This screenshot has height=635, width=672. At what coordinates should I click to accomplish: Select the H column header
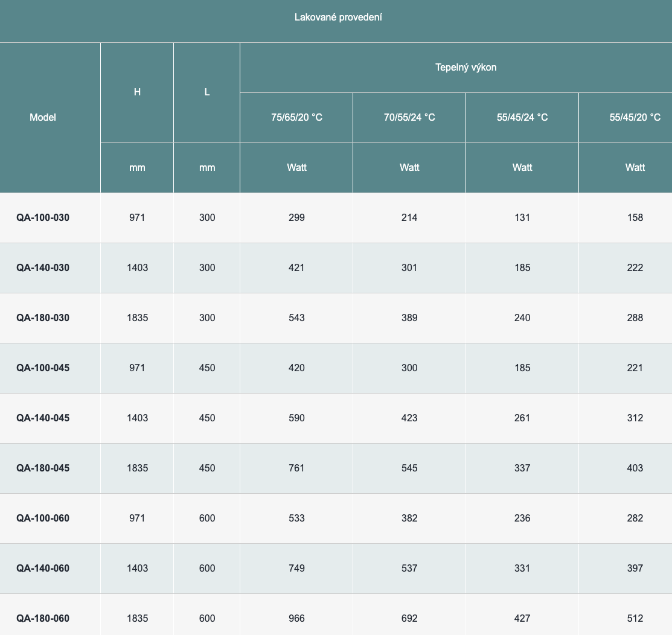137,92
